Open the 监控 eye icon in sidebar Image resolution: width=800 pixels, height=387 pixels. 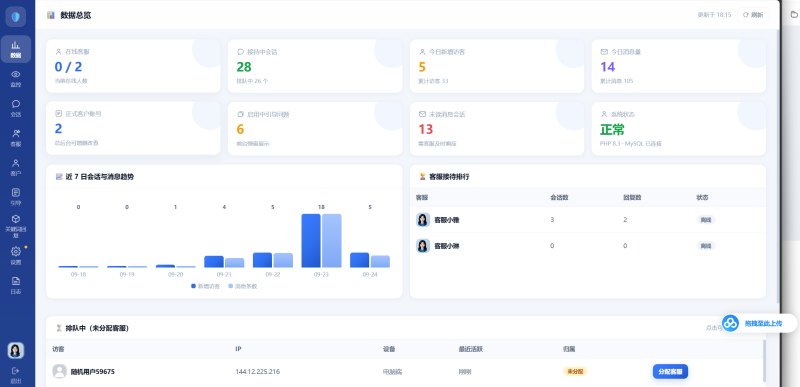pos(16,78)
